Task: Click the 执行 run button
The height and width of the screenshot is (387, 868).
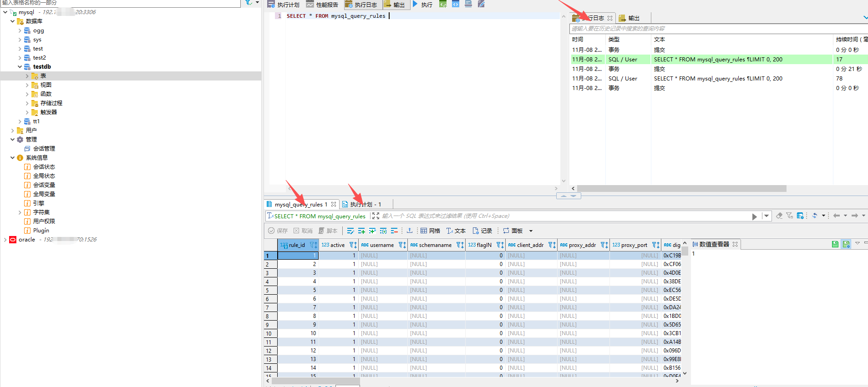Action: click(x=422, y=5)
